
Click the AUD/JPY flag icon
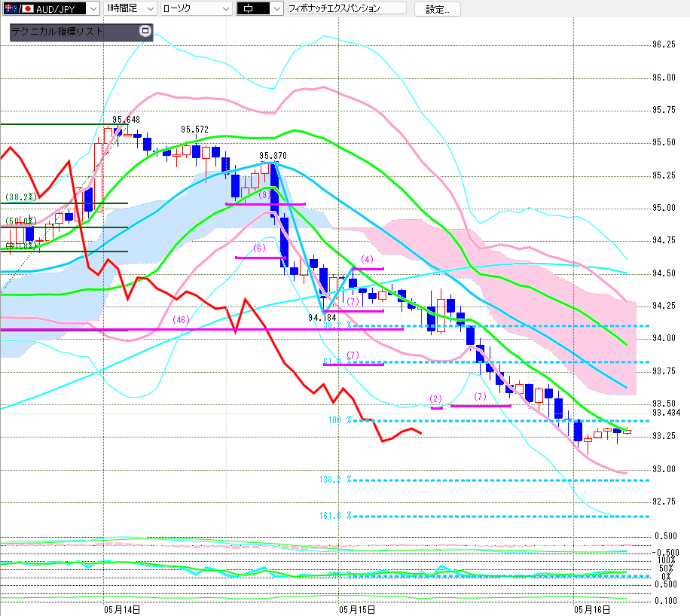(19, 9)
